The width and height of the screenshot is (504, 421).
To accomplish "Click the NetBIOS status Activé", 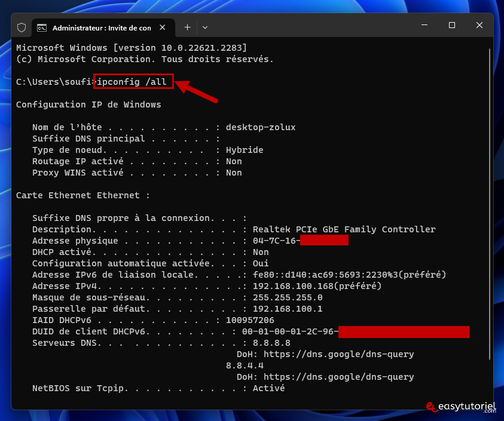I will [268, 388].
